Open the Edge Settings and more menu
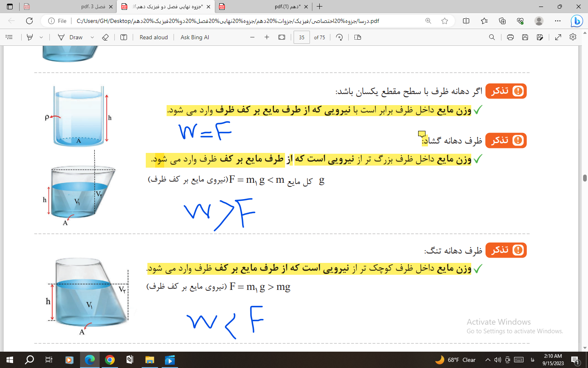This screenshot has height=368, width=588. 558,21
